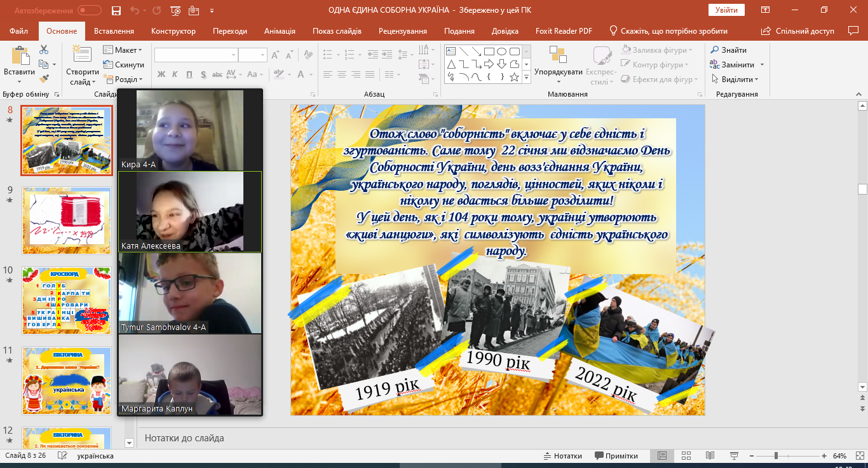This screenshot has height=468, width=868.
Task: Select slide 9 thumbnail
Action: [67, 220]
